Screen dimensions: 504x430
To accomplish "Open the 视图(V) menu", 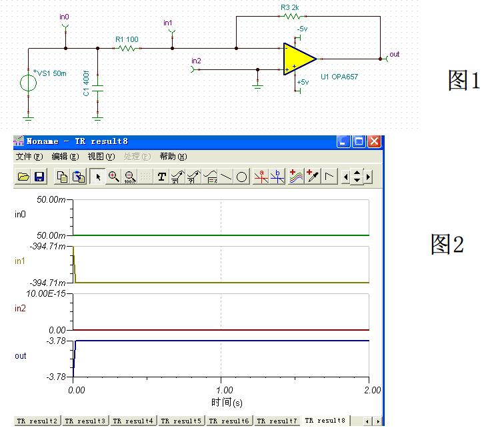I will [x=101, y=157].
